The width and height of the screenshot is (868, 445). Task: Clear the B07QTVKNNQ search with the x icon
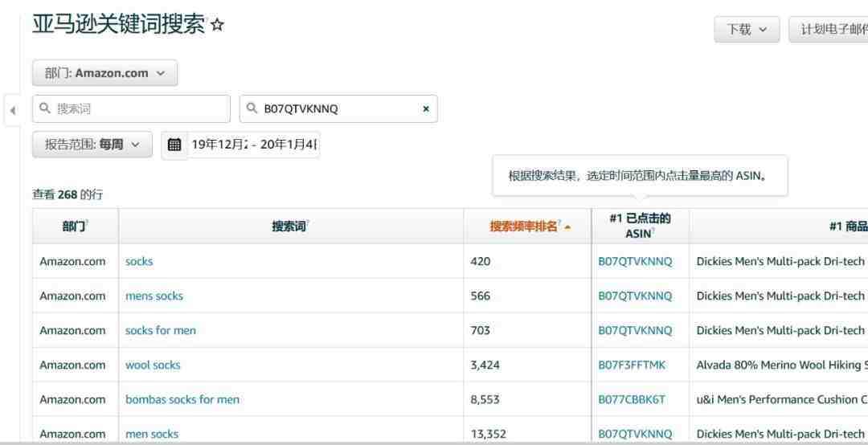tap(426, 109)
